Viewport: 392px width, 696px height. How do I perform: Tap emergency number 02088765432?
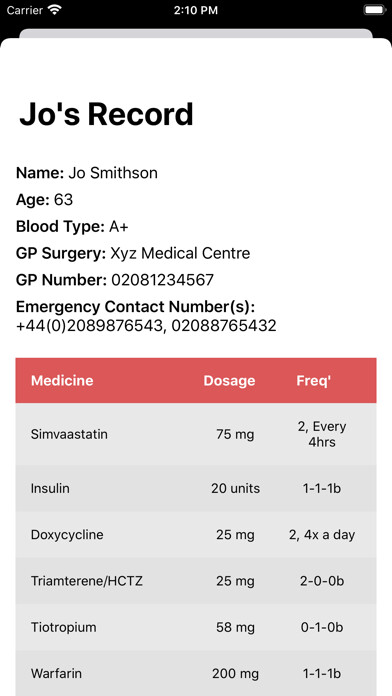pos(224,326)
